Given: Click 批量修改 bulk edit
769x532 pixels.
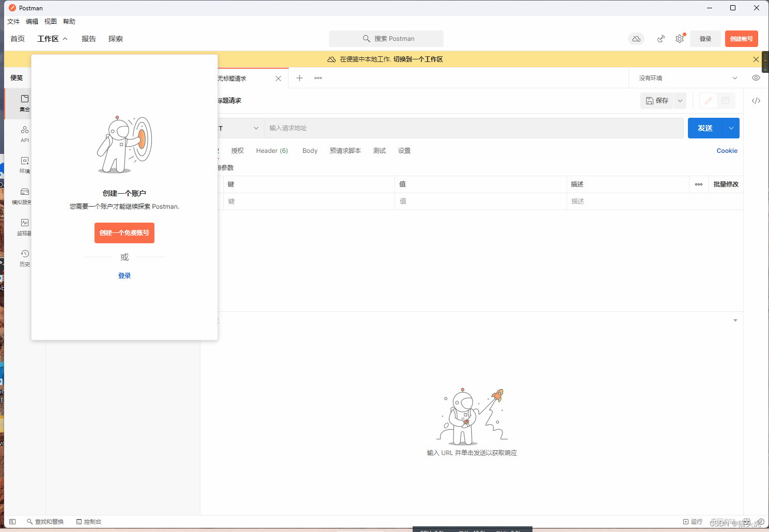Looking at the screenshot, I should (x=726, y=184).
